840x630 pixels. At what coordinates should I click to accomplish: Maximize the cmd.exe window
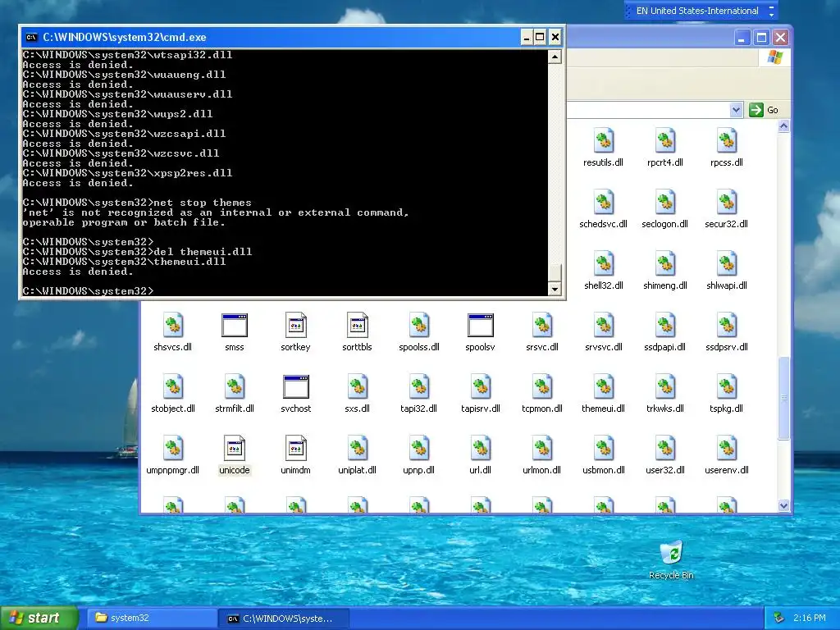tap(540, 37)
